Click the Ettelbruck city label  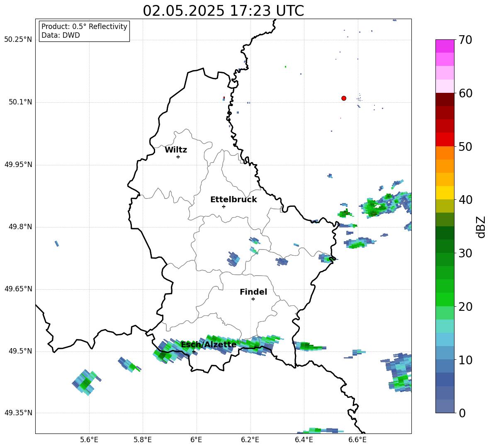click(x=233, y=200)
